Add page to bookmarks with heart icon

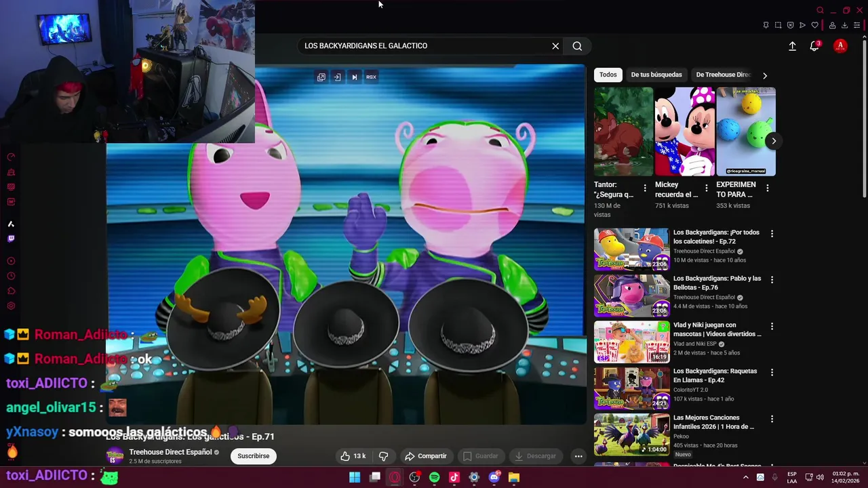(x=814, y=25)
